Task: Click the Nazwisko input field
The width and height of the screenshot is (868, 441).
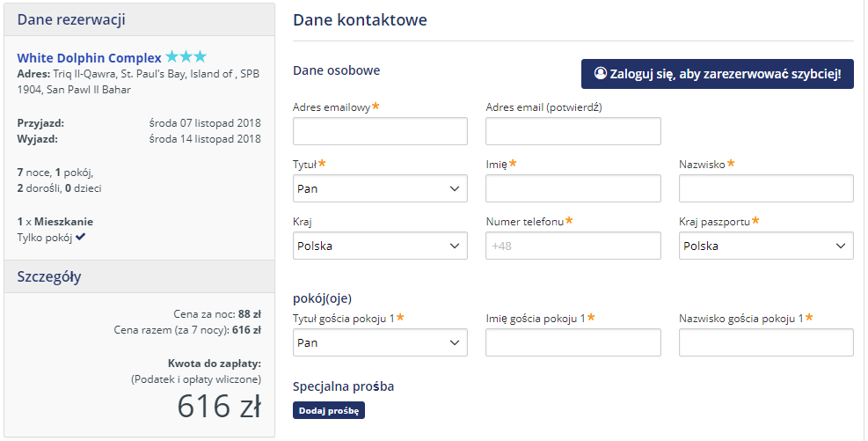Action: [x=766, y=188]
